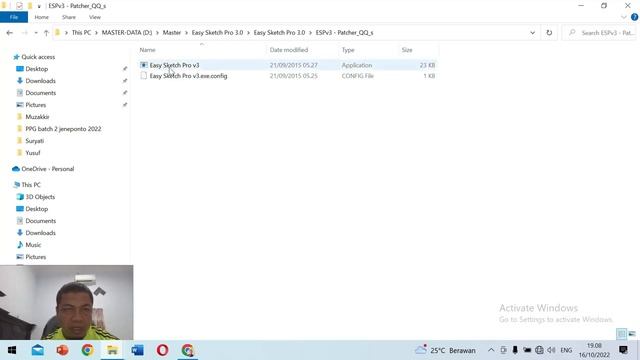
Task: Open the Muzakkir folder
Action: pos(37,117)
